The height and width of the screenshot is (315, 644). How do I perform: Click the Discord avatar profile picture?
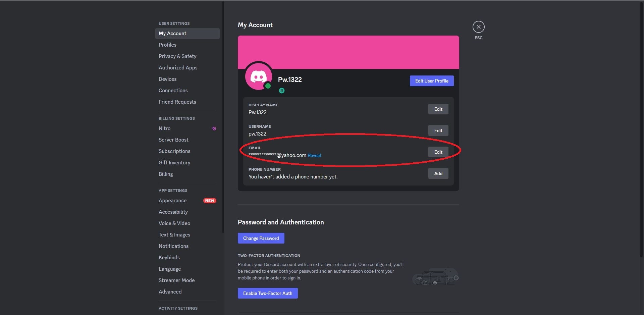click(x=258, y=76)
